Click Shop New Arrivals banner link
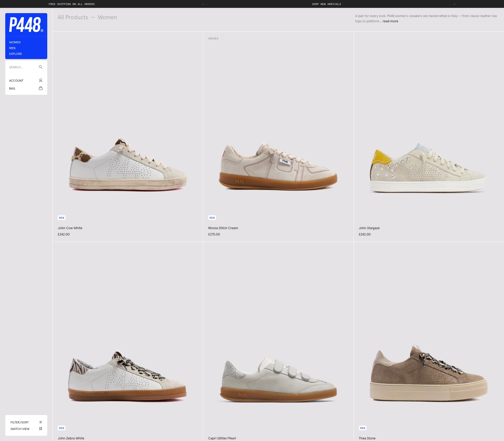The image size is (504, 441). click(x=327, y=4)
